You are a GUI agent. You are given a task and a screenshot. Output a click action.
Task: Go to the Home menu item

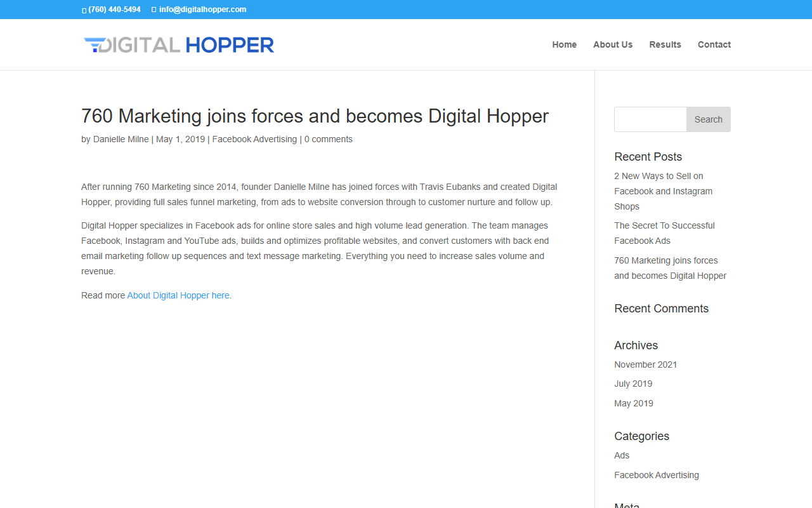pyautogui.click(x=565, y=44)
